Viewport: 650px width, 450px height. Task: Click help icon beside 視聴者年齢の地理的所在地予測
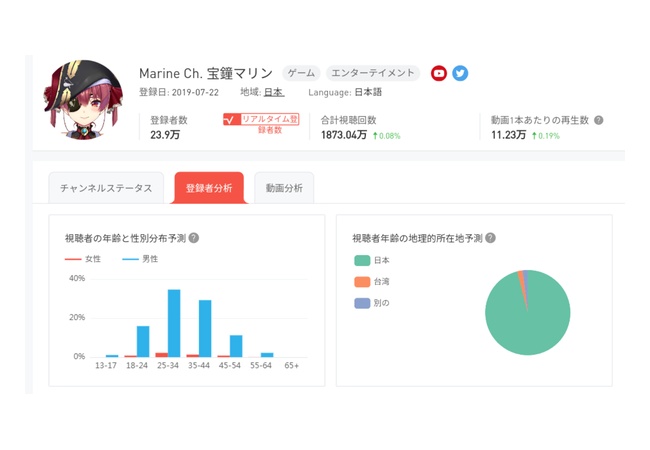click(x=490, y=238)
